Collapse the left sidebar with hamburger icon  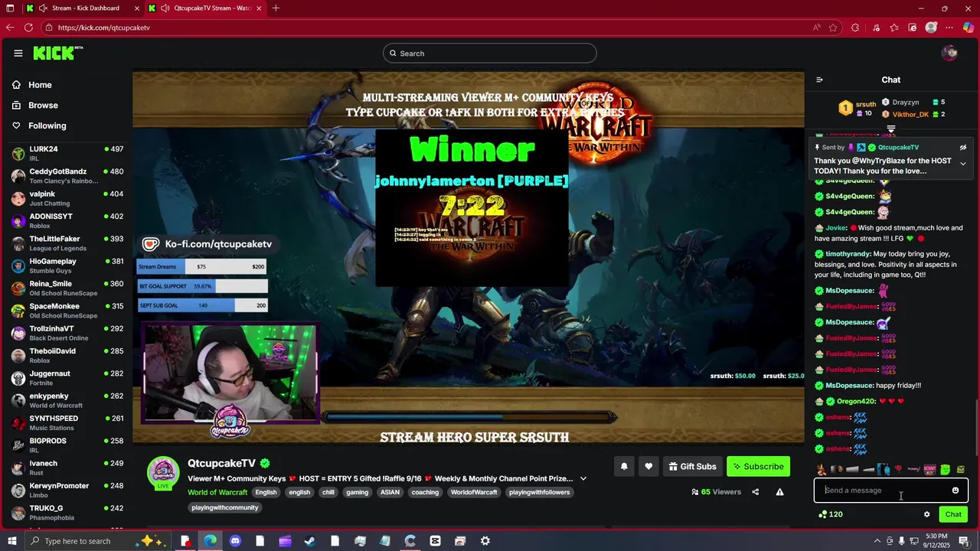click(18, 53)
